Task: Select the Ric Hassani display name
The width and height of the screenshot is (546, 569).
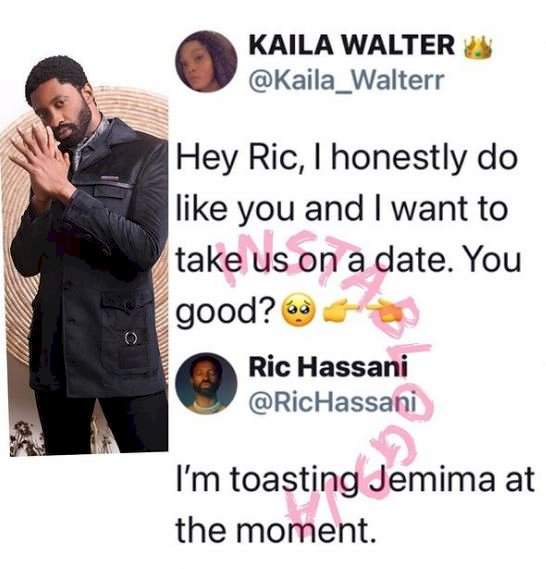Action: click(x=328, y=367)
